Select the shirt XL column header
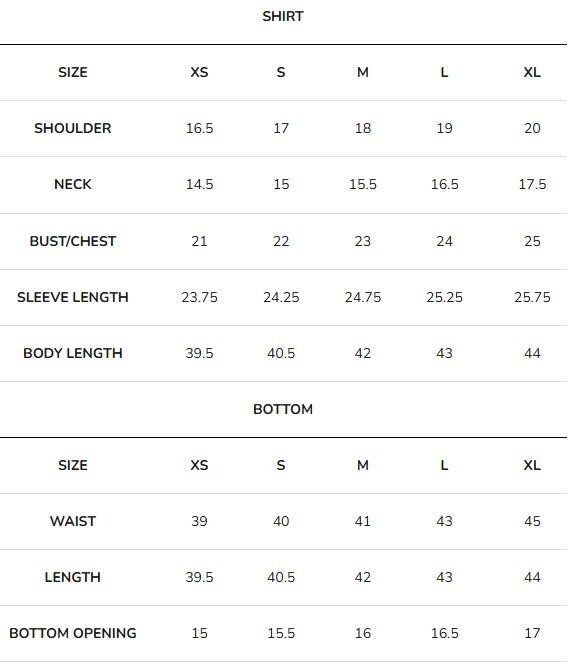Screen dimensions: 569x666 click(x=532, y=72)
